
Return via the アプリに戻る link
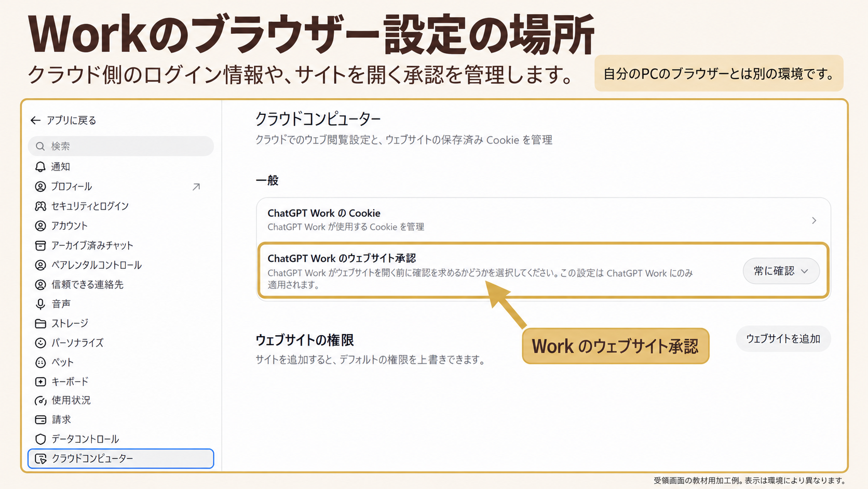coord(64,121)
